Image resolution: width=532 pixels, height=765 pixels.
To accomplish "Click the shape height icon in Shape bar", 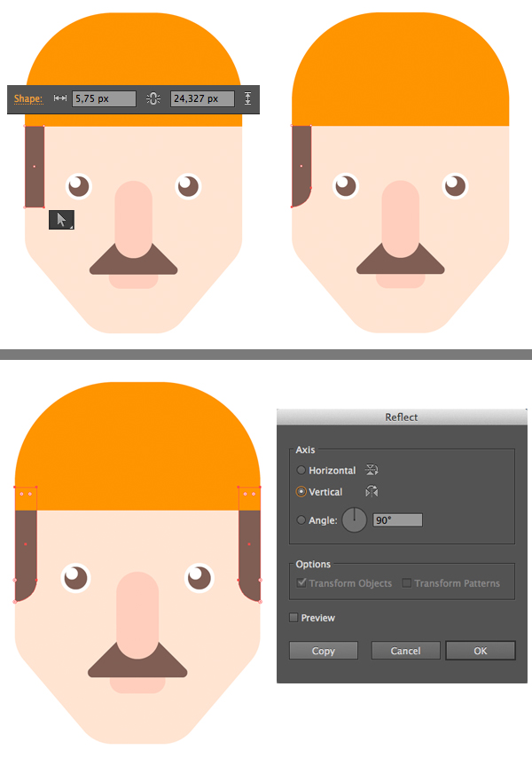I will (x=247, y=98).
